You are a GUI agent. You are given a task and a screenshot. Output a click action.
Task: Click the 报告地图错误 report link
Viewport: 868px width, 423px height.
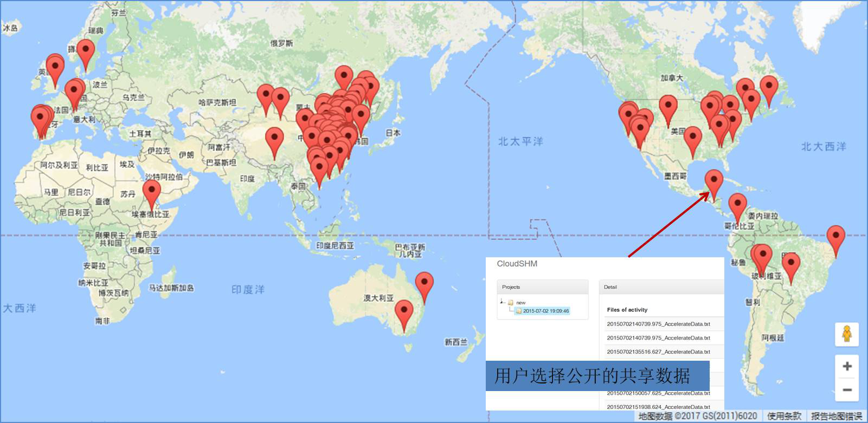836,416
